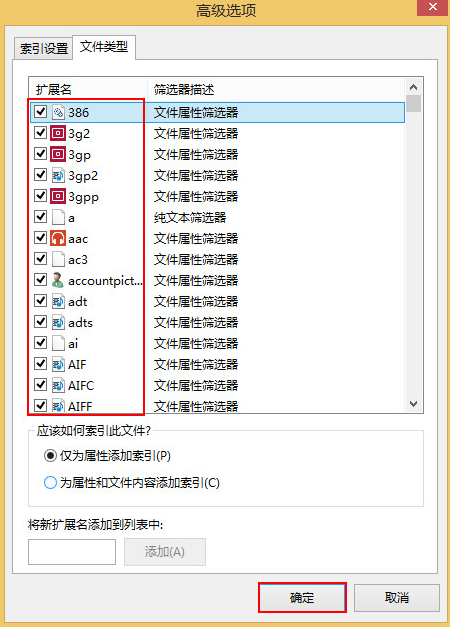Uncheck the AIF extension checkbox
The height and width of the screenshot is (627, 455).
pos(40,364)
